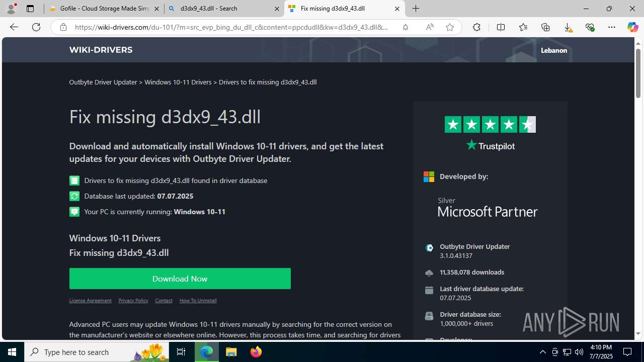Switch to Gofile Cloud Storage tab
Viewport: 644px width, 362px height.
coord(104,9)
